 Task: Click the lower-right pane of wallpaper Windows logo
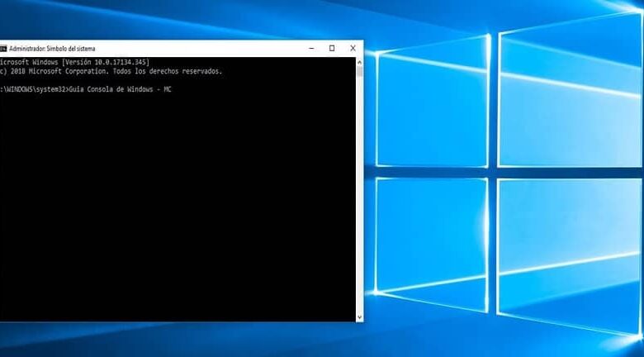570,248
